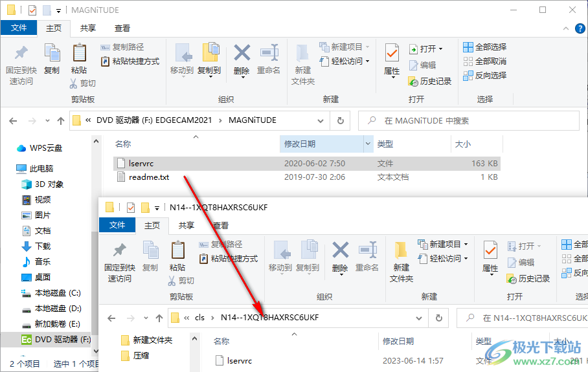
Task: Click 固定到快速访问 in N14 window ribbon
Action: [x=120, y=262]
